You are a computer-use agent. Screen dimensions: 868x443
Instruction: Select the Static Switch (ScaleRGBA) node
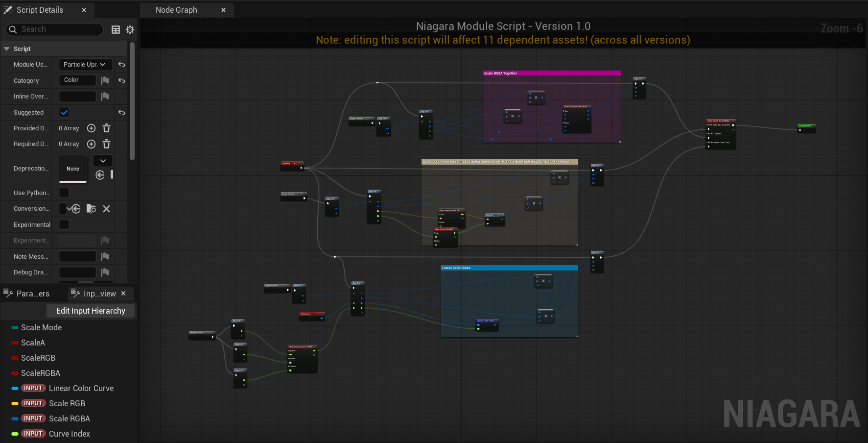pos(577,119)
